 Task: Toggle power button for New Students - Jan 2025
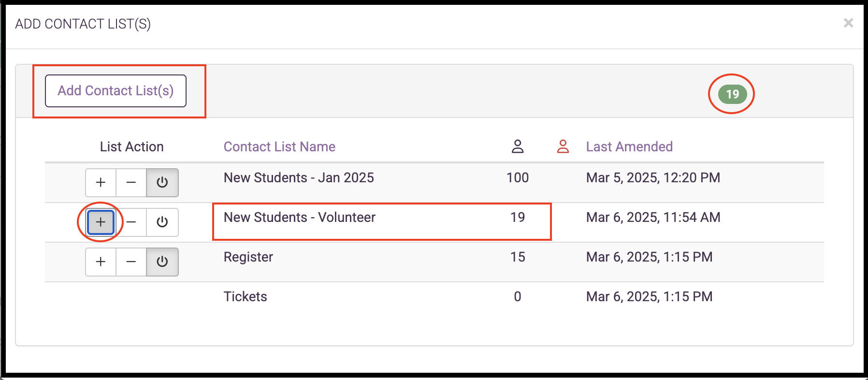pos(162,183)
